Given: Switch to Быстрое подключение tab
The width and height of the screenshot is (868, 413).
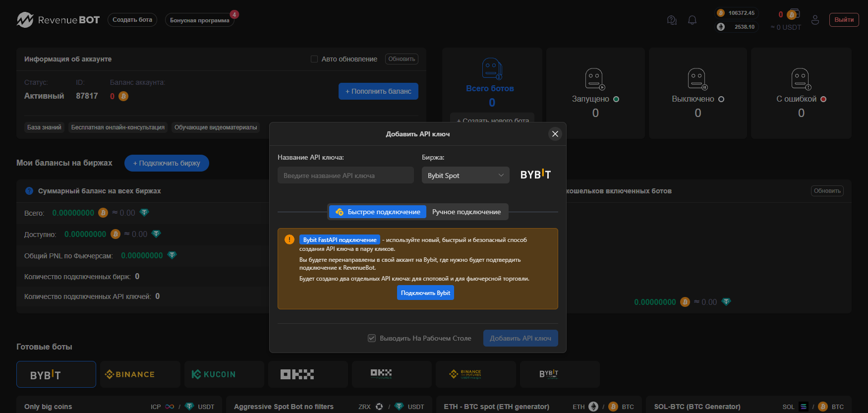Looking at the screenshot, I should tap(378, 212).
